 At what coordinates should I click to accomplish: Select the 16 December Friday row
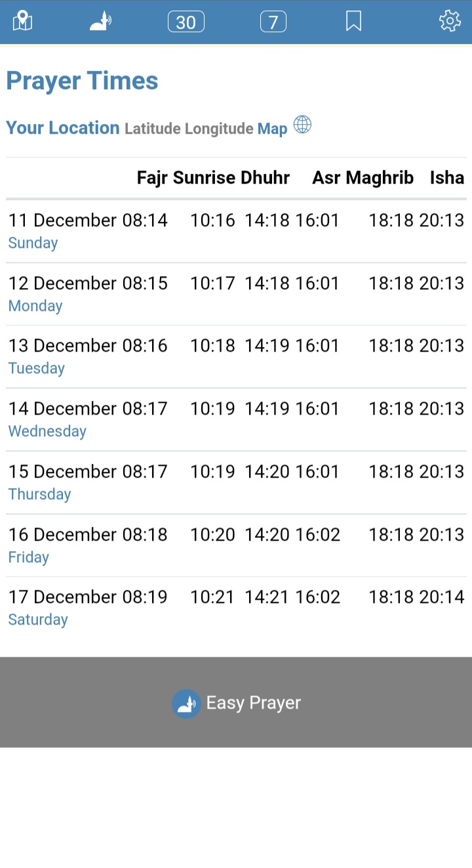click(x=236, y=545)
